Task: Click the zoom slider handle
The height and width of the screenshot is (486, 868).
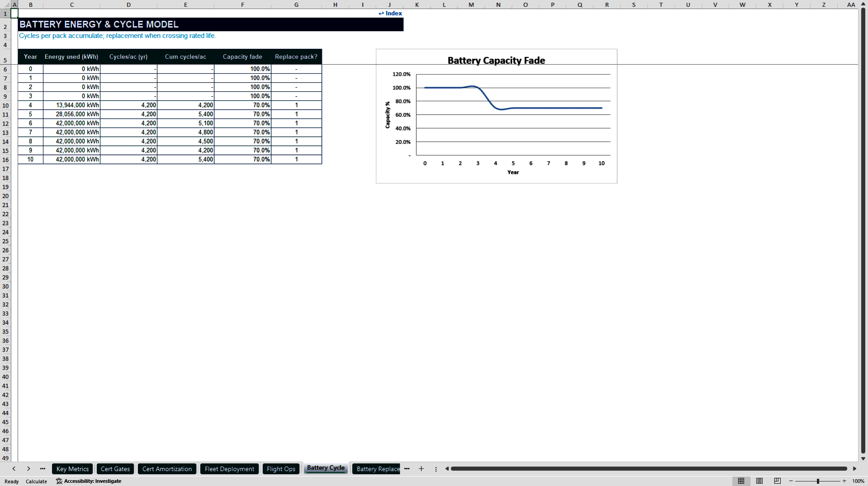Action: [818, 481]
